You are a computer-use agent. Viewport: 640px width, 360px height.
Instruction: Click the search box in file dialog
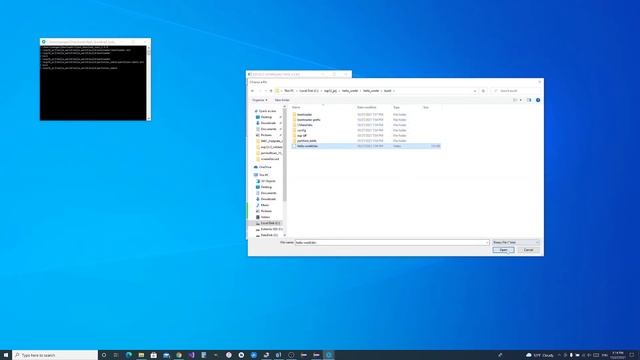point(516,91)
